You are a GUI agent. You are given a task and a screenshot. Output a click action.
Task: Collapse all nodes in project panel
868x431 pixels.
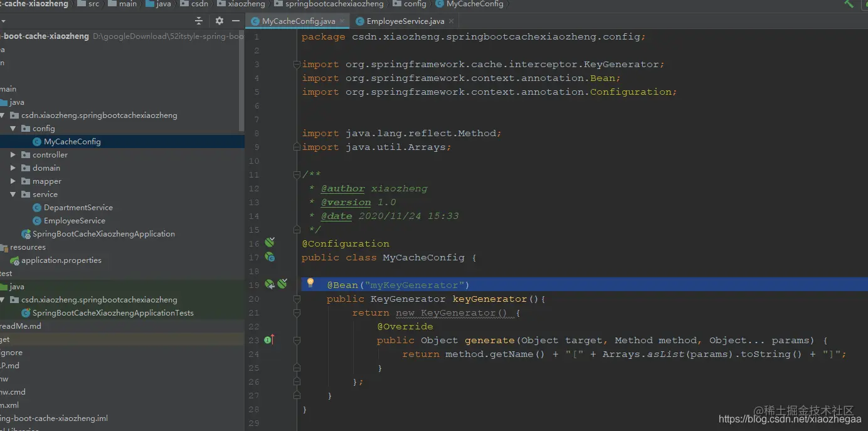pos(199,21)
